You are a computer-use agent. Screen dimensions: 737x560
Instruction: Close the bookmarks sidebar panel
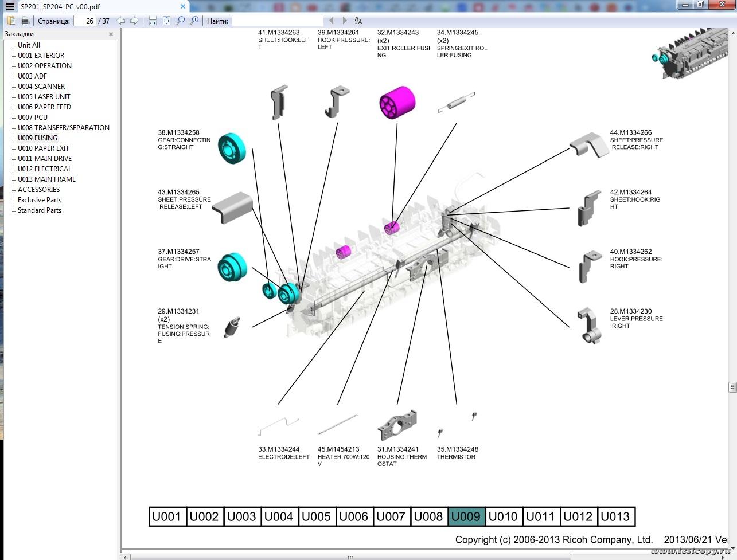(111, 34)
